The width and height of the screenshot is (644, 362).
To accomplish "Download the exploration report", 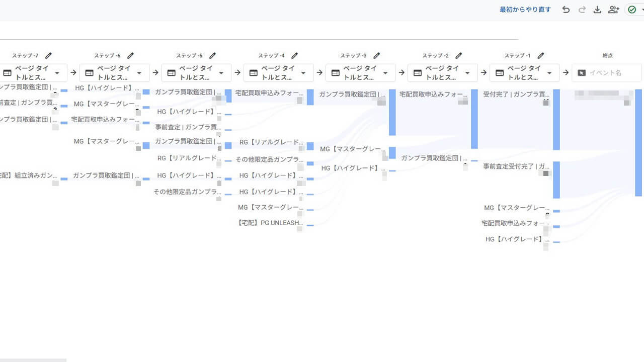I will click(x=597, y=10).
